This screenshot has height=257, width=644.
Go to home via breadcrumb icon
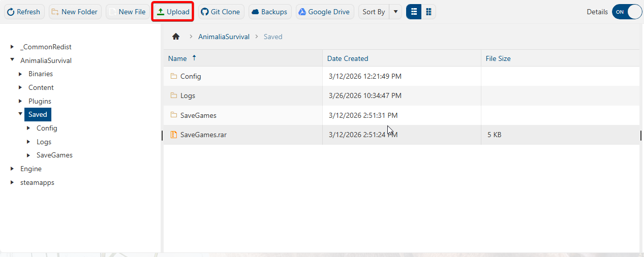[x=176, y=37]
